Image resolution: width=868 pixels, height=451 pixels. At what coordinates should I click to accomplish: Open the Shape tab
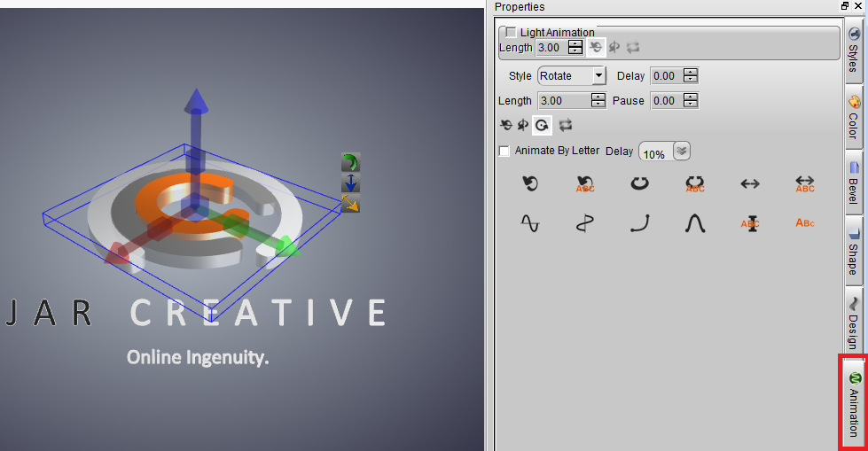point(854,252)
